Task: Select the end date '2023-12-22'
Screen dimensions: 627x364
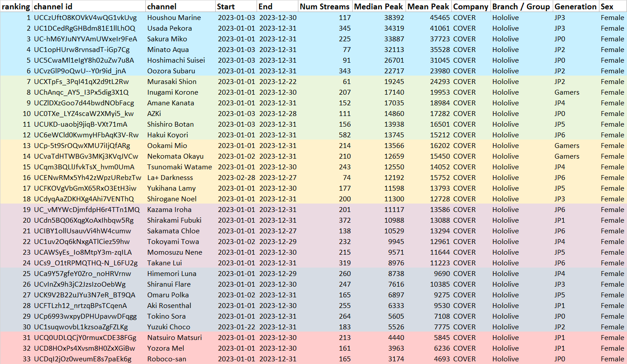Action: pyautogui.click(x=277, y=82)
